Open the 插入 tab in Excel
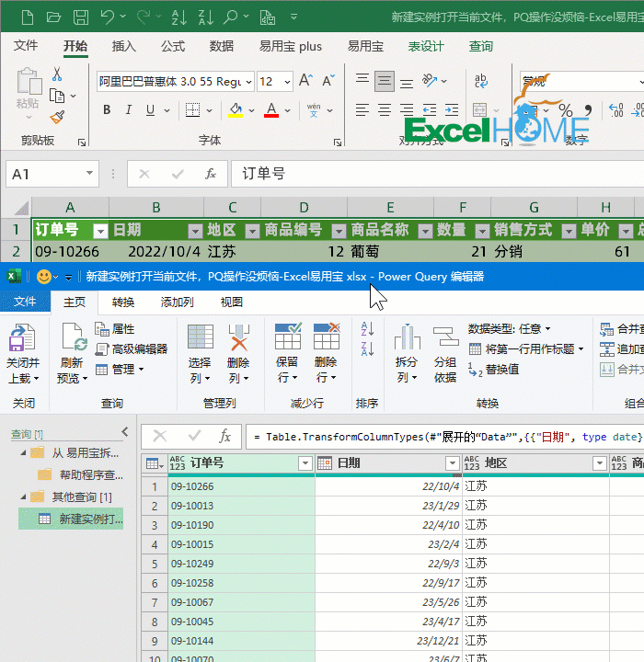Image resolution: width=644 pixels, height=662 pixels. pos(124,46)
